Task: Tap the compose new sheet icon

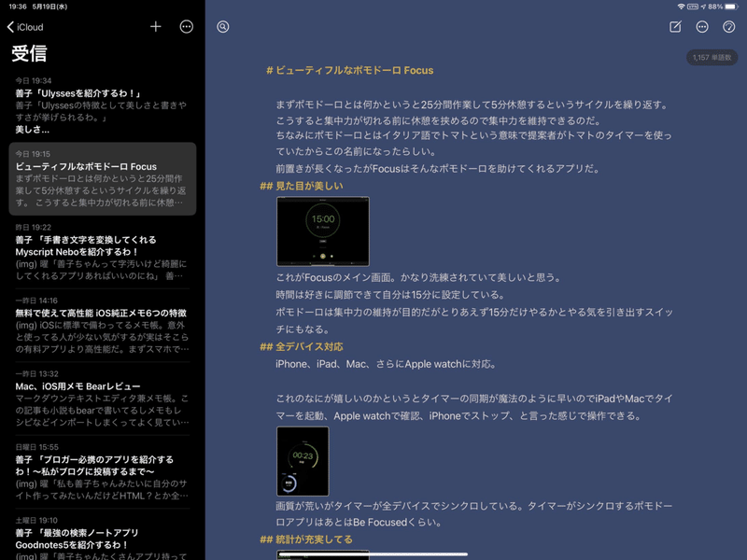Action: [675, 27]
